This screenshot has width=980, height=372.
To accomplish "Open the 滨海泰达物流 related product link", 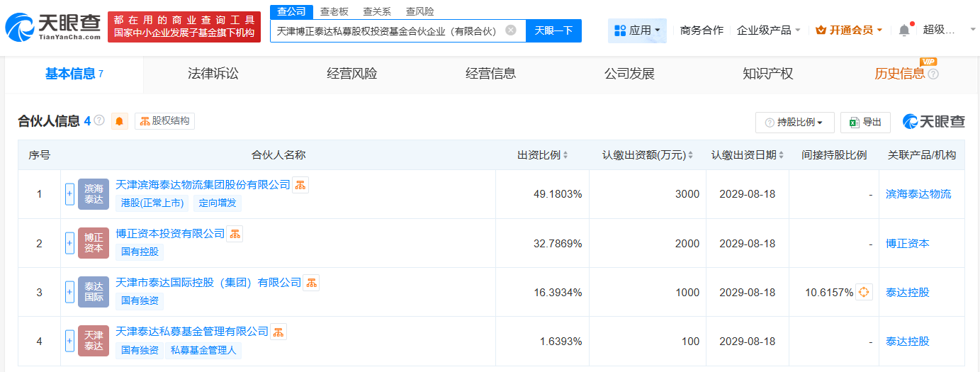I will 918,194.
